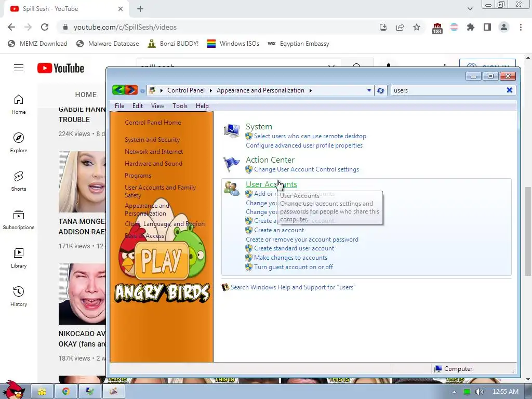
Task: Expand arrow after Appearance and Personalization breadcrumb
Action: (x=311, y=90)
